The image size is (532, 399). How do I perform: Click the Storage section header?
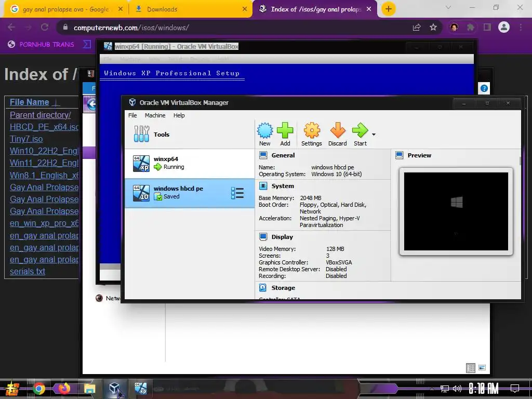(x=283, y=288)
